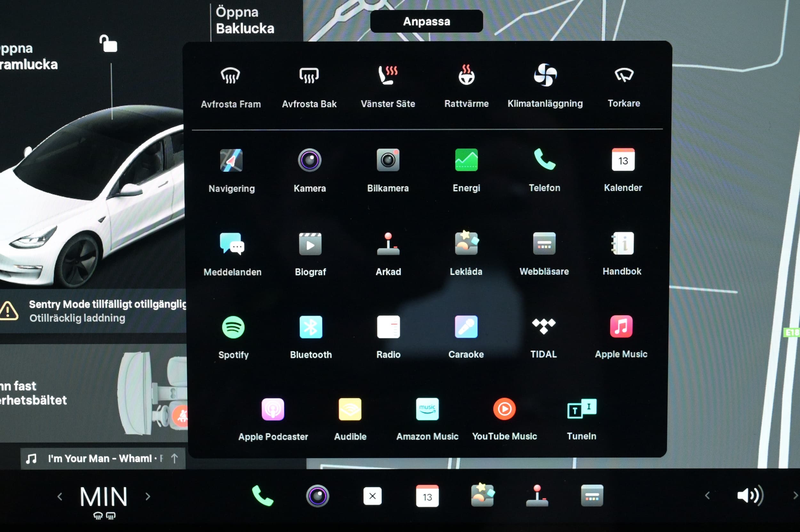Decrease temperature with left chevron by MIN
Viewport: 800px width, 532px height.
[60, 497]
